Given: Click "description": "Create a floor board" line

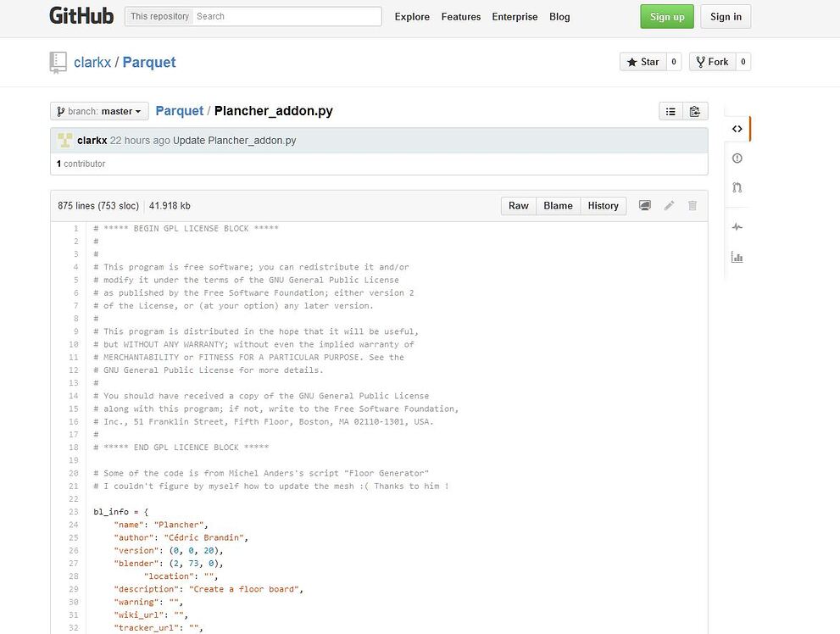Looking at the screenshot, I should pos(209,589).
